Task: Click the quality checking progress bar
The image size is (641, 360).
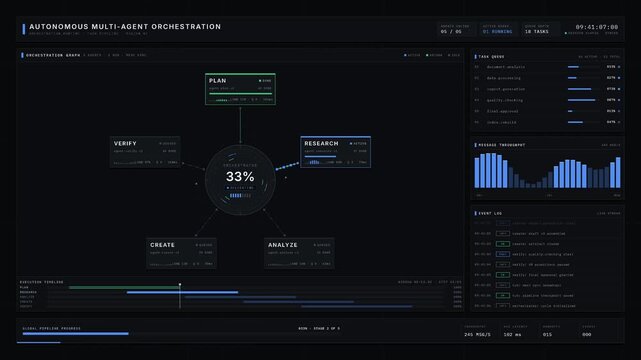Action: [x=583, y=100]
